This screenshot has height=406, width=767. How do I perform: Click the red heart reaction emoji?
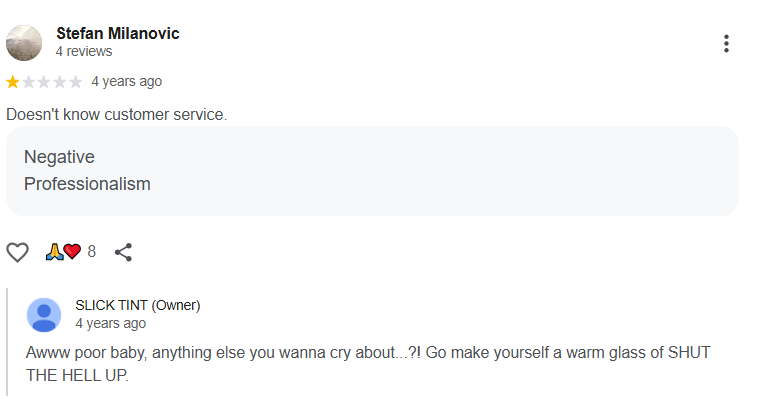point(71,252)
